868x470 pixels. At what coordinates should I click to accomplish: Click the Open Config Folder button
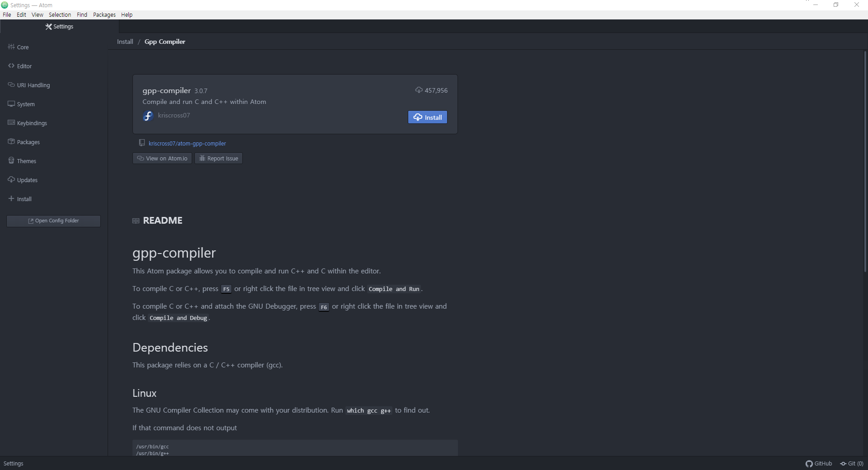click(53, 221)
